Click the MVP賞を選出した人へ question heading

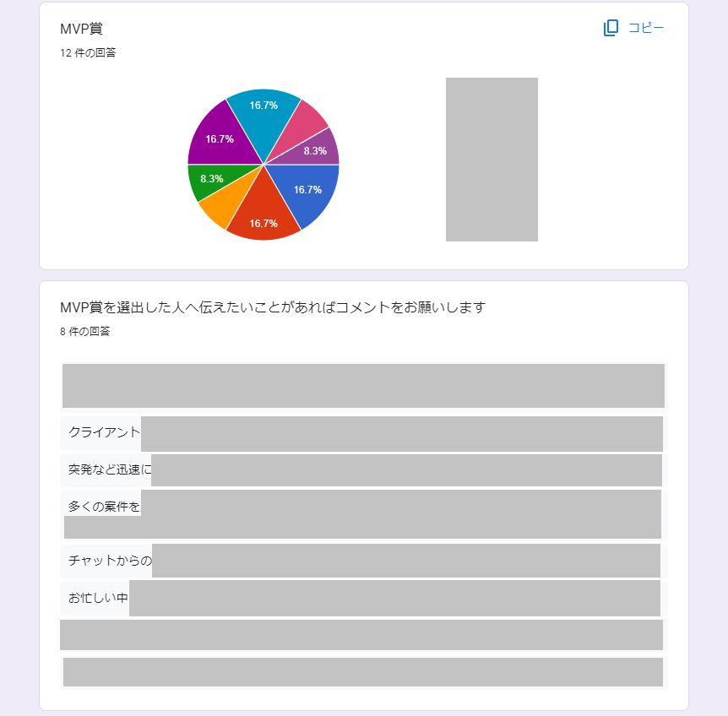tap(273, 307)
